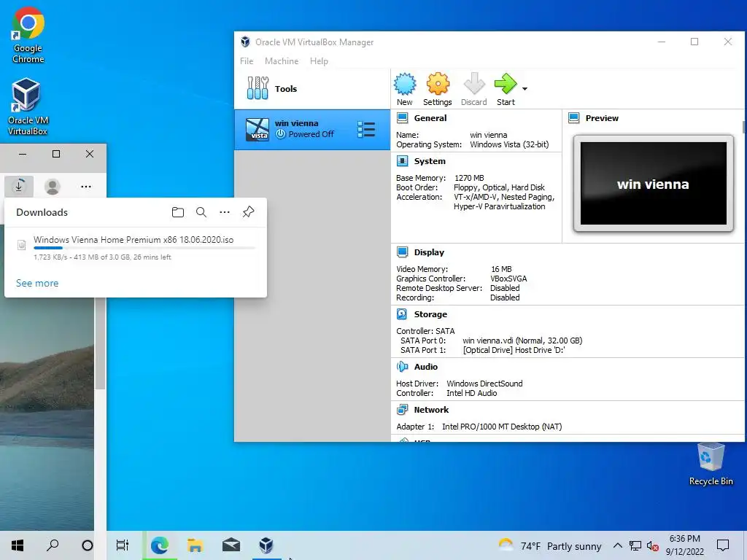This screenshot has width=747, height=560.
Task: Click the win vienna preview thumbnail
Action: [653, 183]
